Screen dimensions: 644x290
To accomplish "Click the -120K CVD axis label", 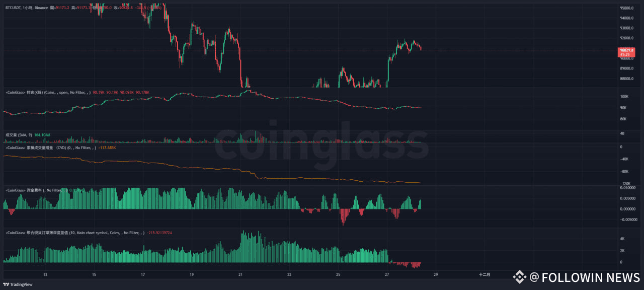I will [x=625, y=184].
